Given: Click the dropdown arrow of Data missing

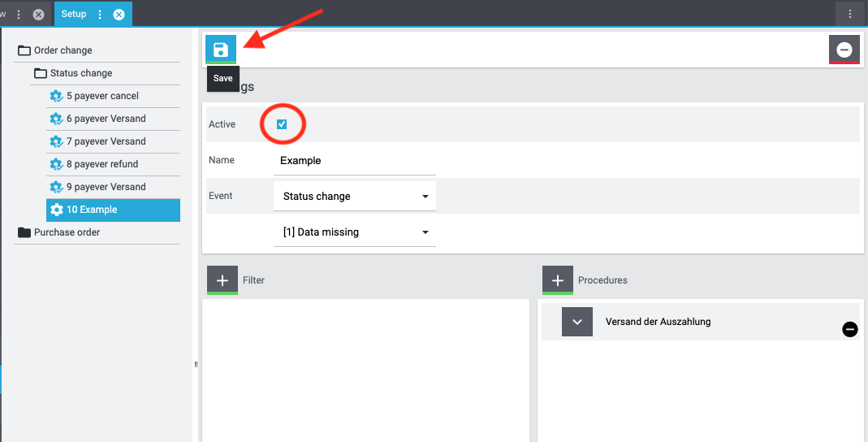Looking at the screenshot, I should click(425, 232).
